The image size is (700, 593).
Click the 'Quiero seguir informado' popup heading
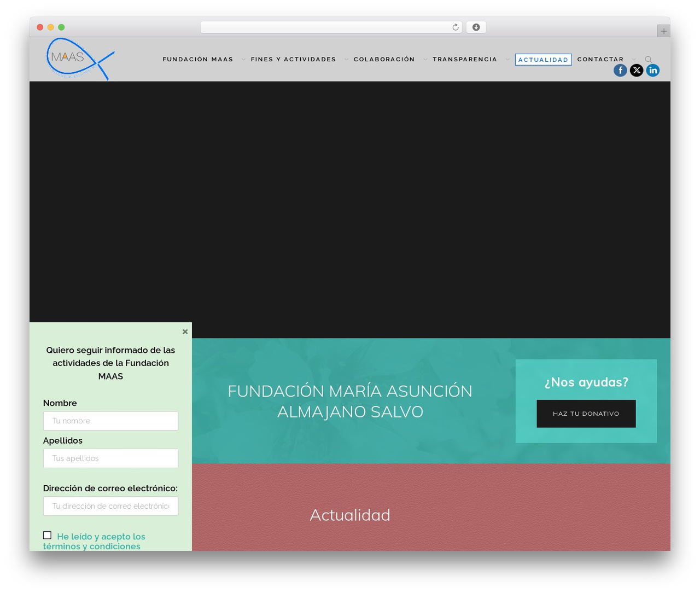point(110,363)
